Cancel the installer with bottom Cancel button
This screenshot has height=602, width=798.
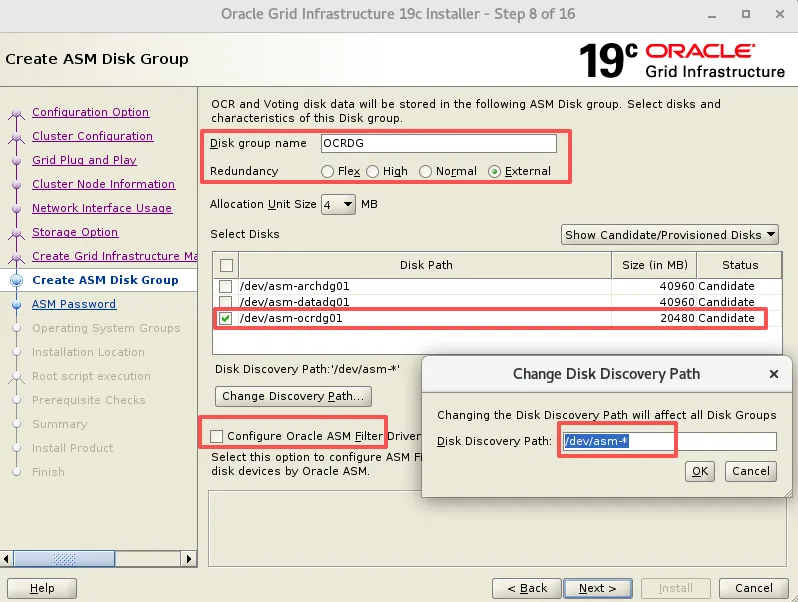753,588
